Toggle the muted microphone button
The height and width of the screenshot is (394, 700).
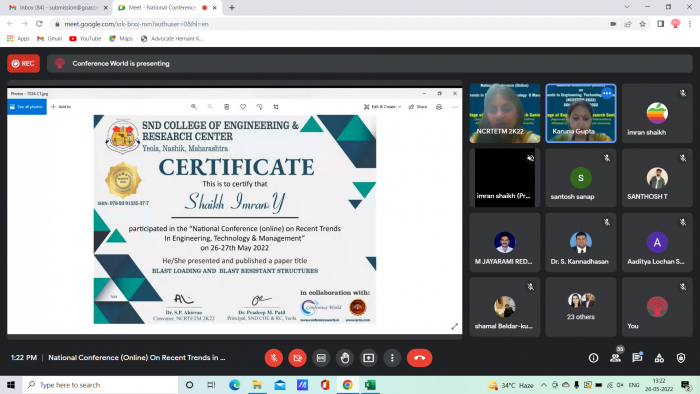pos(274,358)
